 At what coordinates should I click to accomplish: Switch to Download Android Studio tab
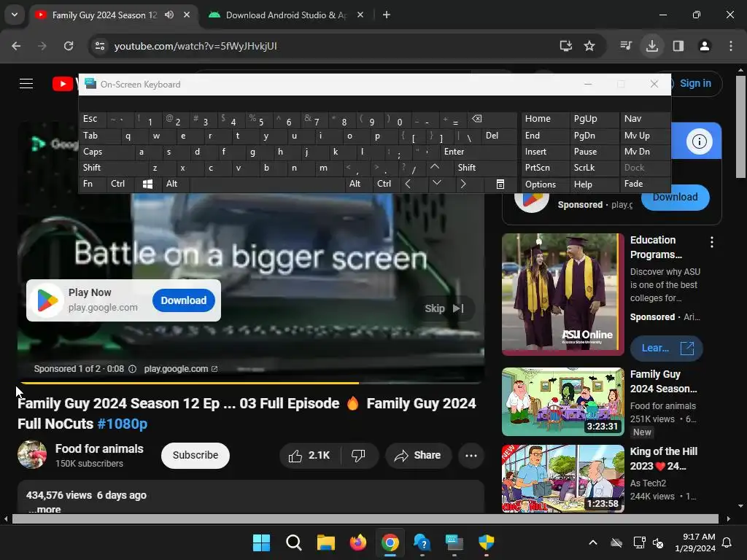click(286, 15)
